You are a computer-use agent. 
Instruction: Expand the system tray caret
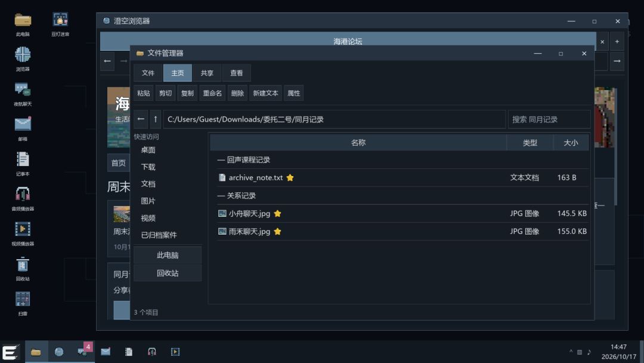[571, 352]
